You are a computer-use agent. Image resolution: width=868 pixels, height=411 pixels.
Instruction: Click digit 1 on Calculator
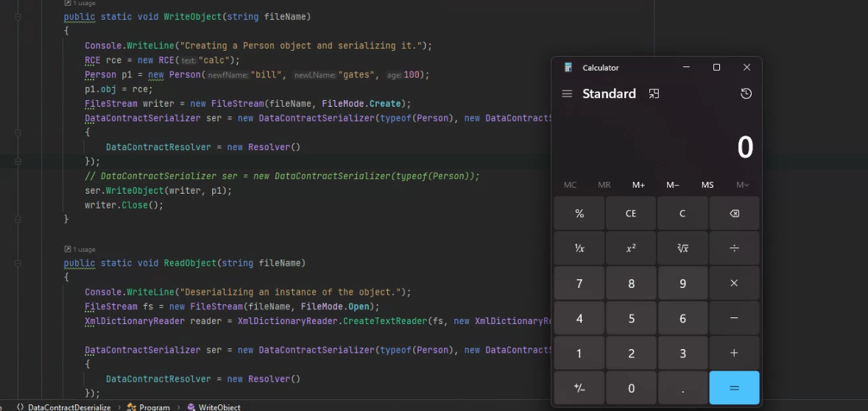[579, 353]
